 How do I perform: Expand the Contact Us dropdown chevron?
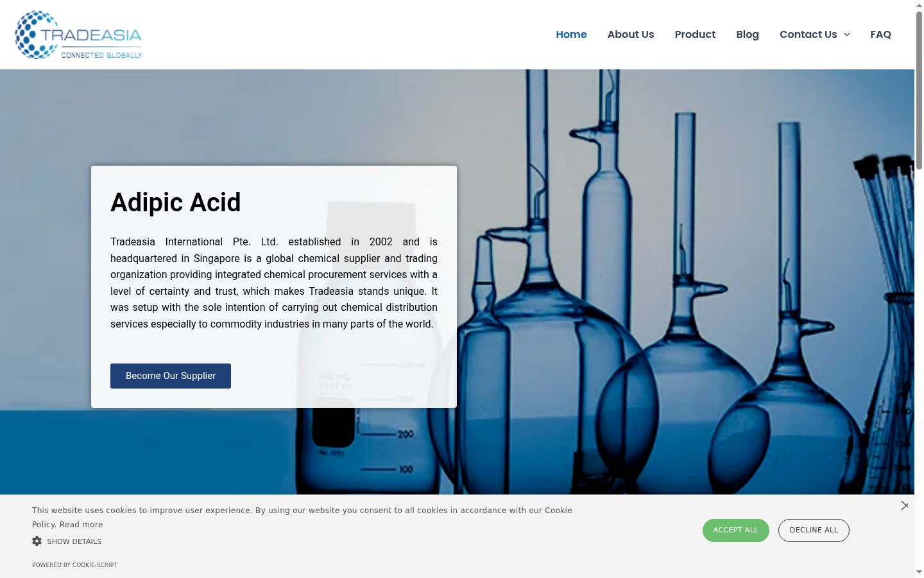(x=846, y=35)
